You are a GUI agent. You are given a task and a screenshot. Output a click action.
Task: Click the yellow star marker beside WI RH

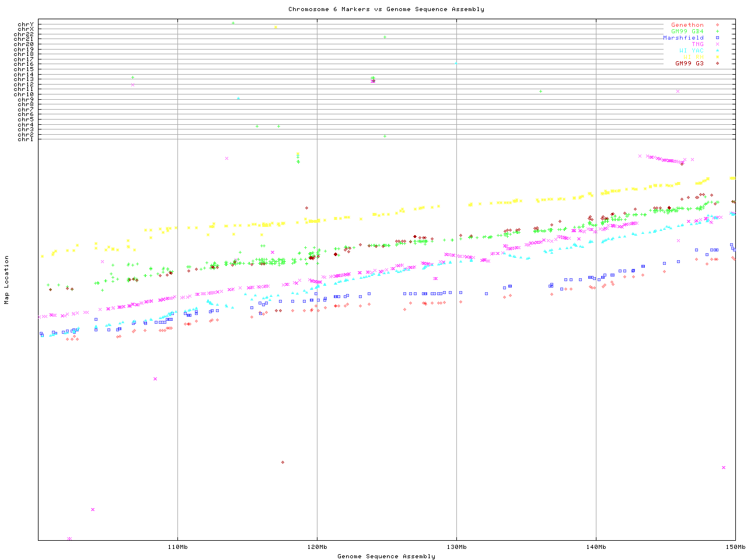click(717, 57)
